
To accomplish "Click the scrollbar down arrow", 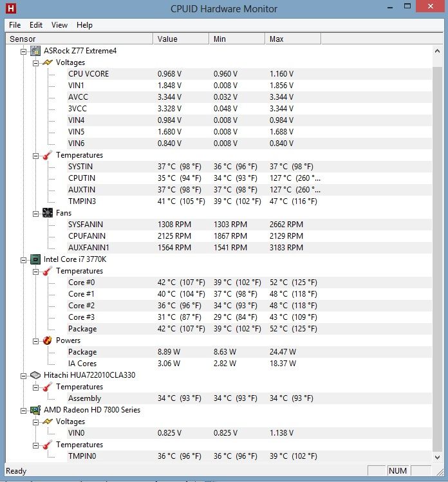I will click(437, 458).
